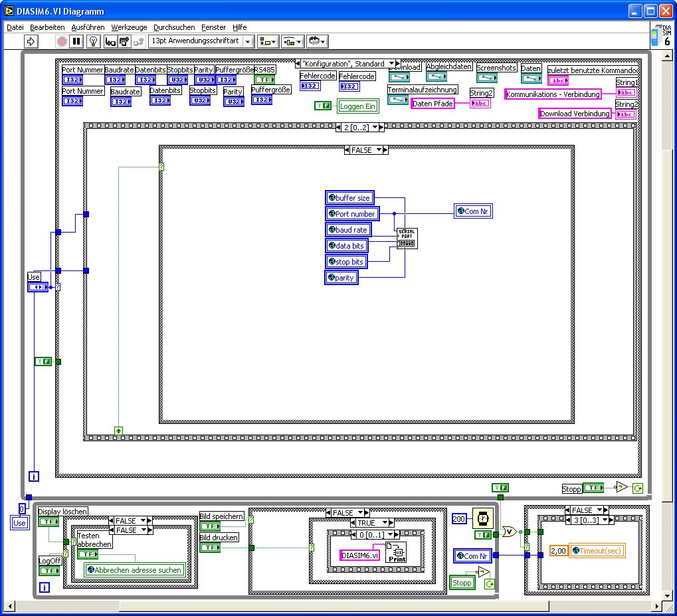Click the Display löschen boolean terminal
The width and height of the screenshot is (677, 616).
point(48,522)
